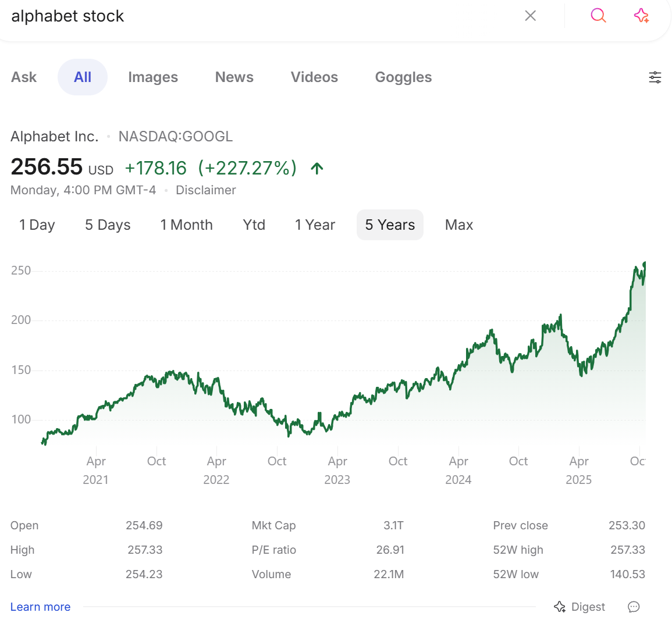
Task: Follow the Learn more link
Action: pos(40,607)
